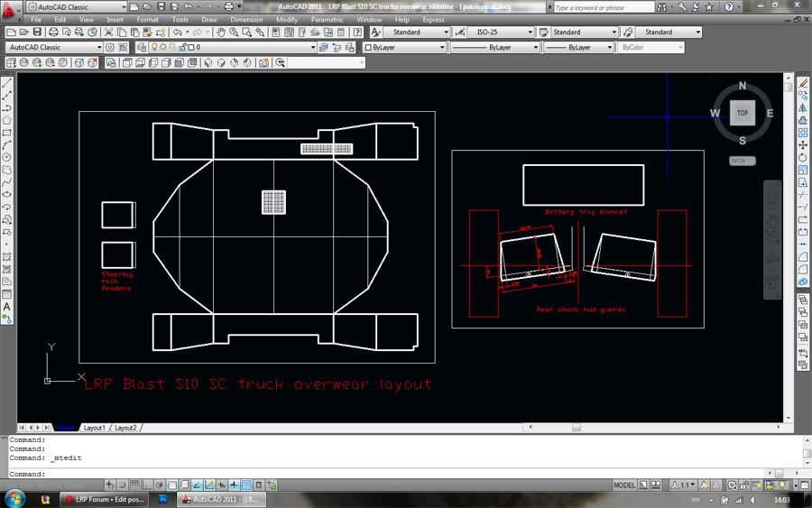
Task: Select the Rectangle draw tool
Action: click(x=6, y=133)
